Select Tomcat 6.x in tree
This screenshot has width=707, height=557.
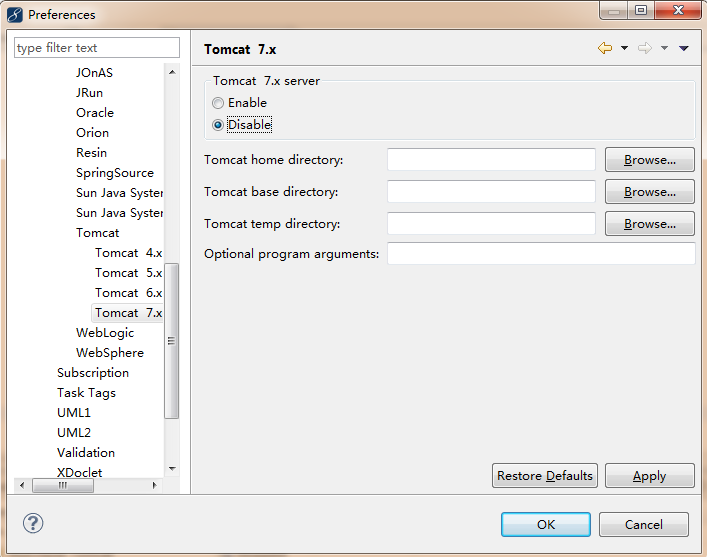[x=129, y=293]
